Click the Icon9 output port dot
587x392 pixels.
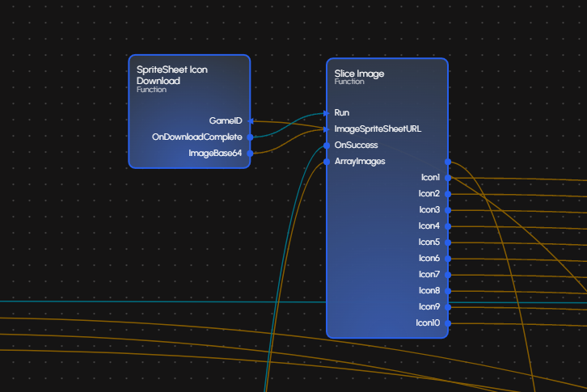[x=448, y=307]
